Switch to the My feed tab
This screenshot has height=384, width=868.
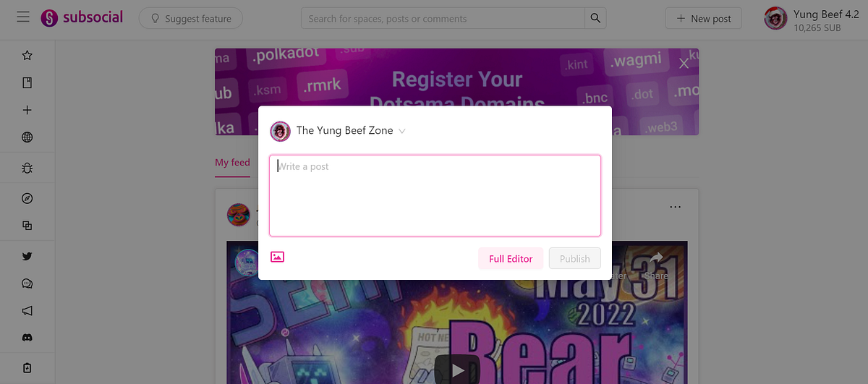point(232,163)
